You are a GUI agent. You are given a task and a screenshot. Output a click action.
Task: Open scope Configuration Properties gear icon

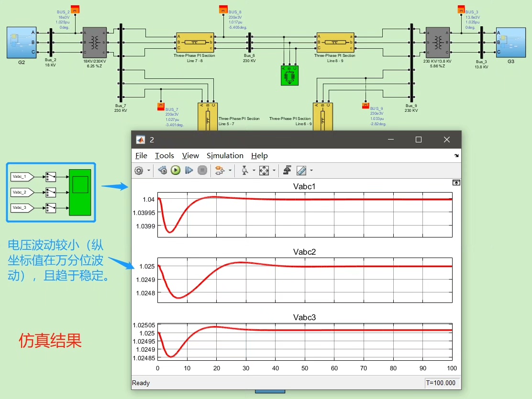click(x=139, y=170)
